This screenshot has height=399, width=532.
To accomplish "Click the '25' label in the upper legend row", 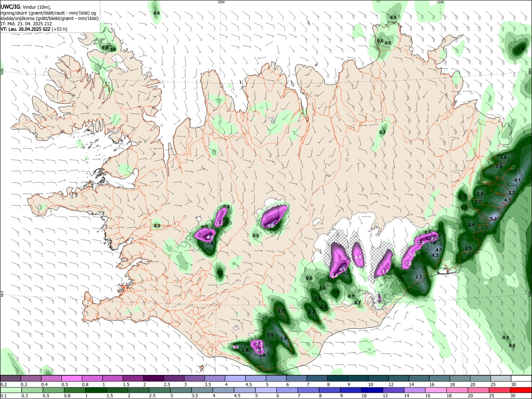I will point(493,384).
